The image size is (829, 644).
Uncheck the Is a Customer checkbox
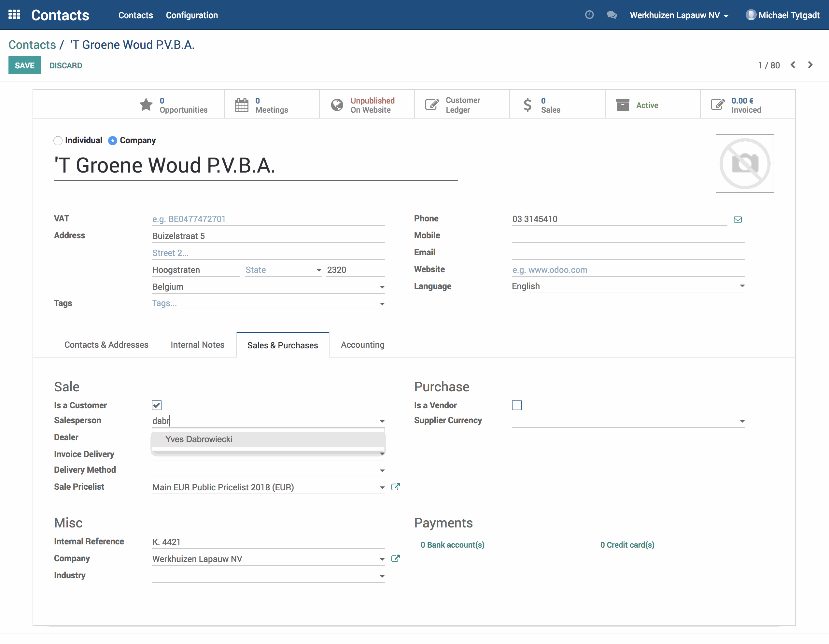pos(156,405)
